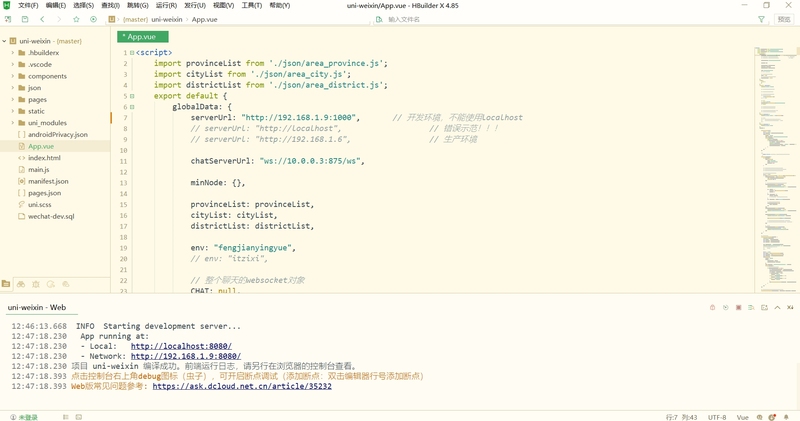
Task: Expand the pages folder
Action: [13, 100]
